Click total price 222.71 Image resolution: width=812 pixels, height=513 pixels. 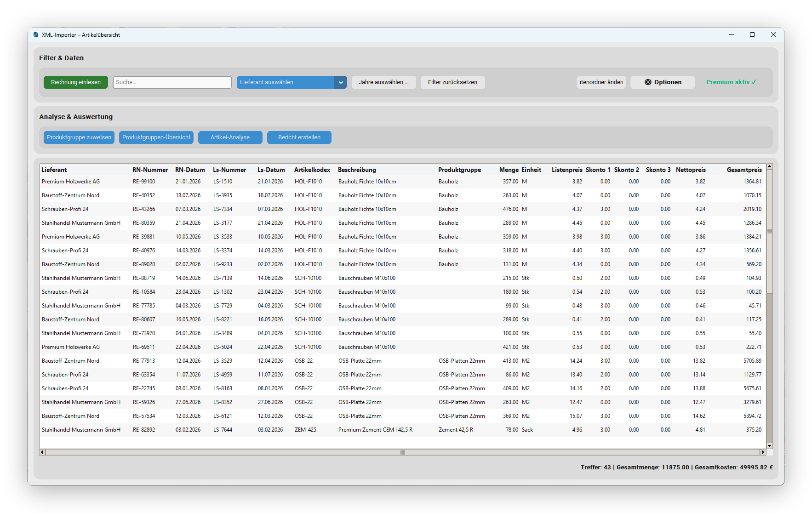(754, 347)
